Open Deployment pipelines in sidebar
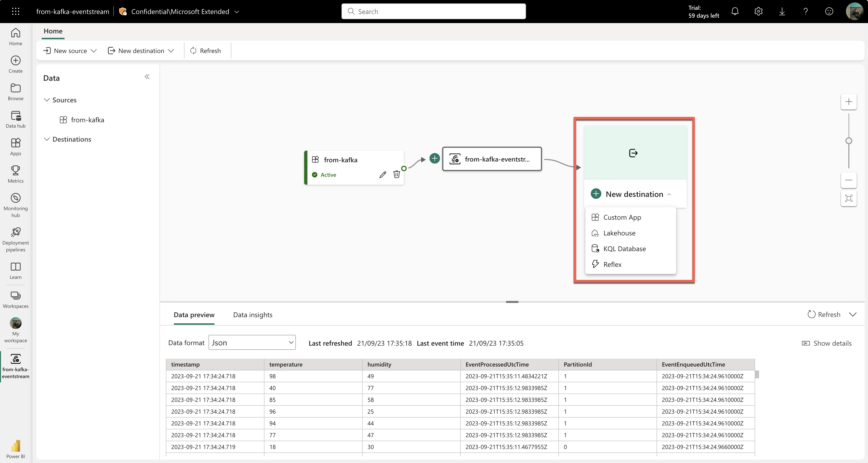This screenshot has height=463, width=868. pyautogui.click(x=15, y=239)
